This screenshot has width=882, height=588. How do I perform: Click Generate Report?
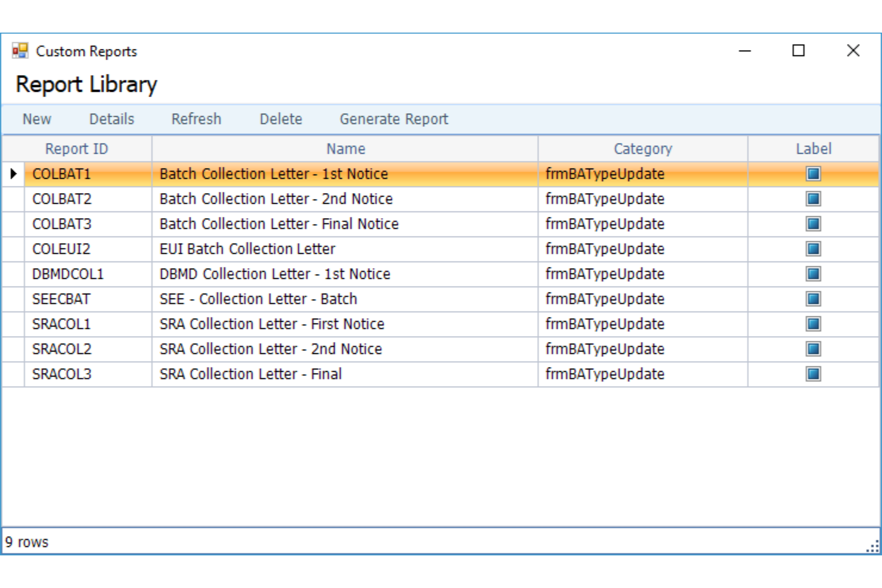click(394, 119)
